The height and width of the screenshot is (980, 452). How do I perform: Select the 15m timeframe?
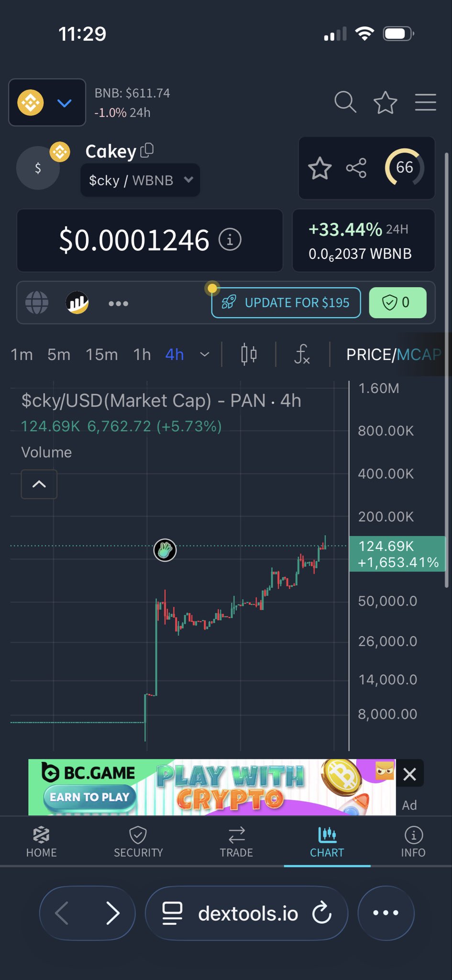pyautogui.click(x=101, y=355)
